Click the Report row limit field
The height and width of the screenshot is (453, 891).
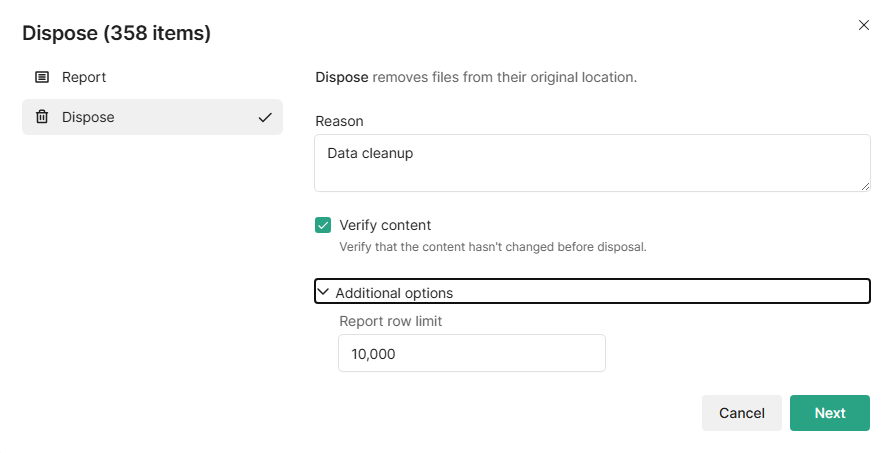coord(471,353)
